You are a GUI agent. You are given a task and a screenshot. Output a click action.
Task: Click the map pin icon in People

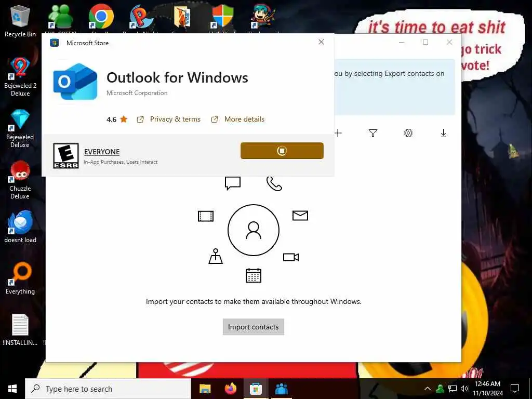(x=216, y=256)
